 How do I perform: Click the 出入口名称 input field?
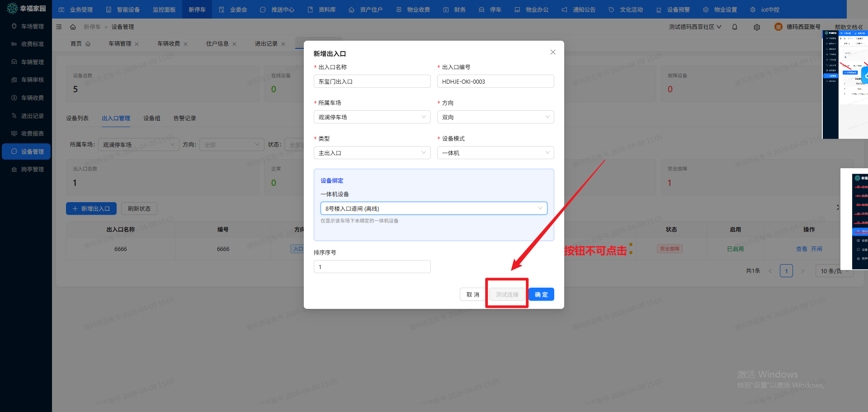click(372, 82)
